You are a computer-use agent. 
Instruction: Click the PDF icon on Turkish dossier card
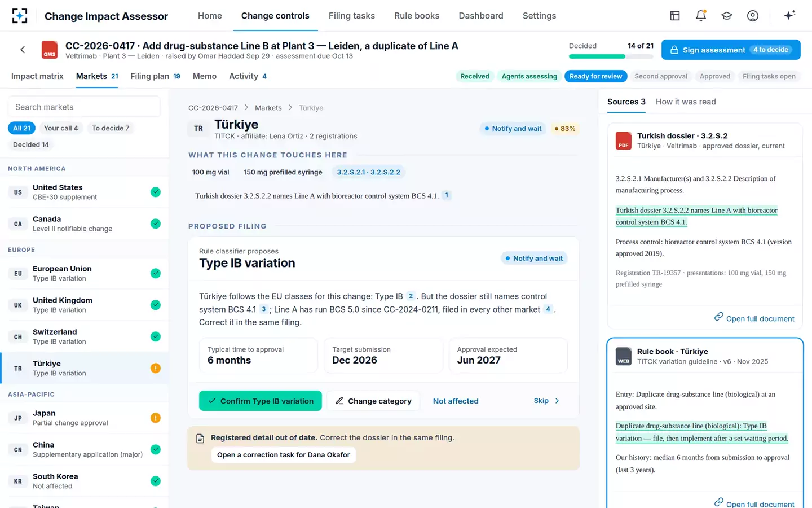tap(624, 141)
